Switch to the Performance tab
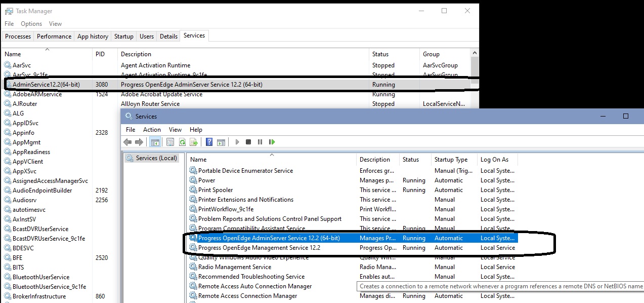Screen dimensions: 644x303 [54, 36]
